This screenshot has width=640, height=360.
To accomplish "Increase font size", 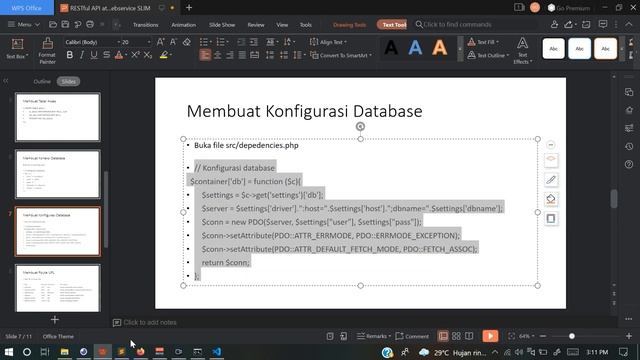I will point(161,42).
